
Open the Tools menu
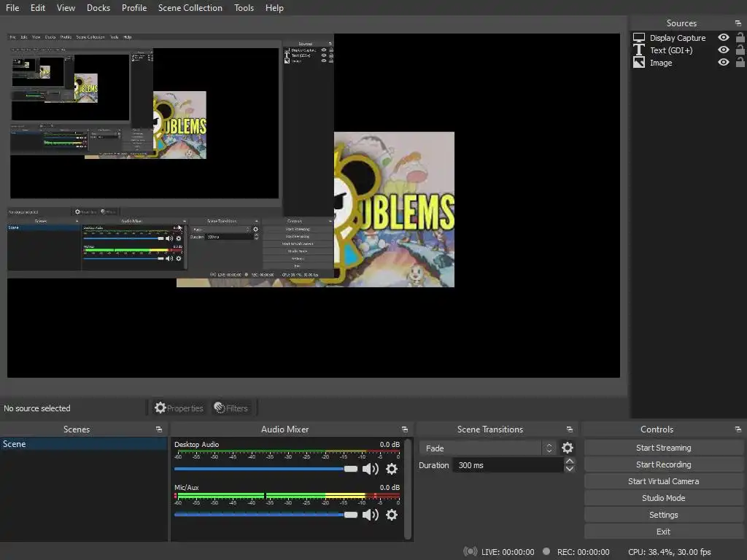244,7
